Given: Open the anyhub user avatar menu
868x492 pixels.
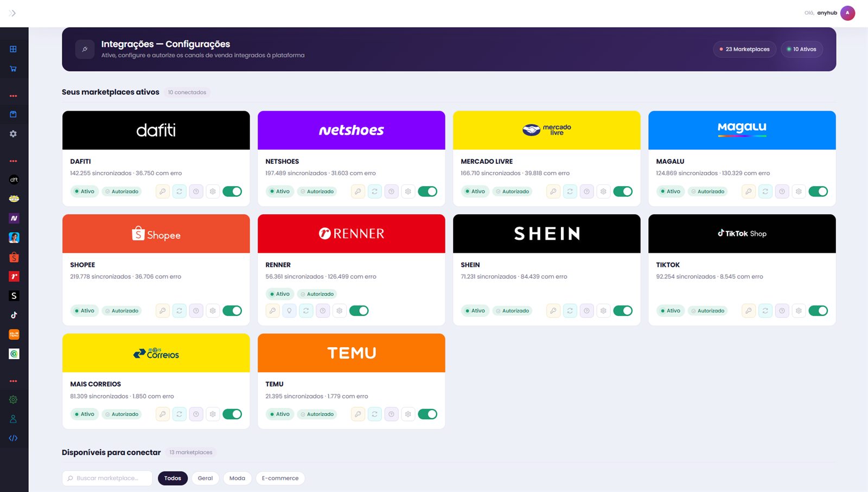Looking at the screenshot, I should [847, 13].
